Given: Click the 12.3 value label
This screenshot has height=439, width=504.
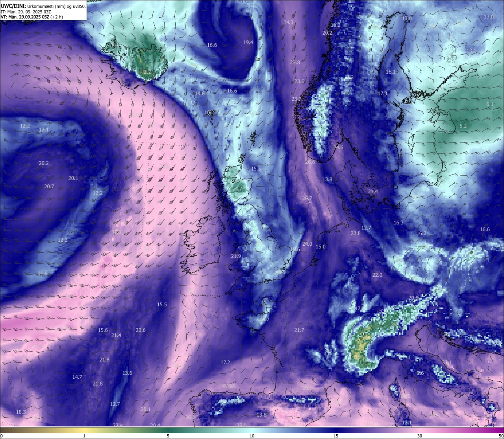Looking at the screenshot, I should click(63, 240).
